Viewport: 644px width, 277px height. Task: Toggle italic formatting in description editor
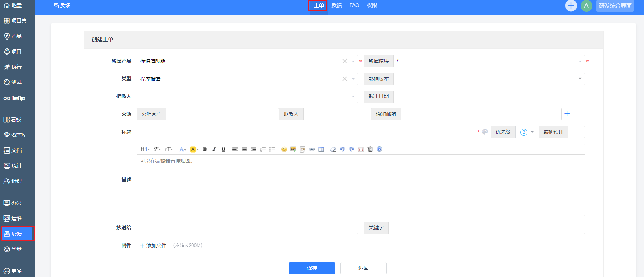tap(214, 149)
